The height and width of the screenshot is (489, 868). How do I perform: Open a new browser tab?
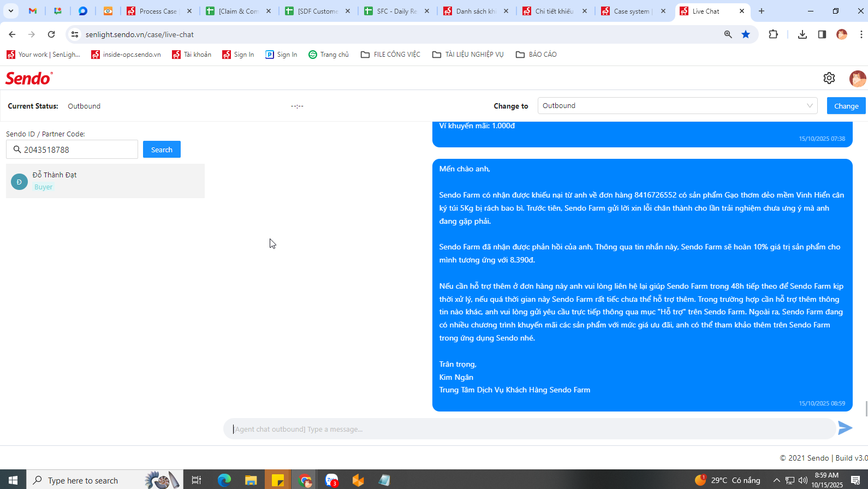pyautogui.click(x=762, y=11)
